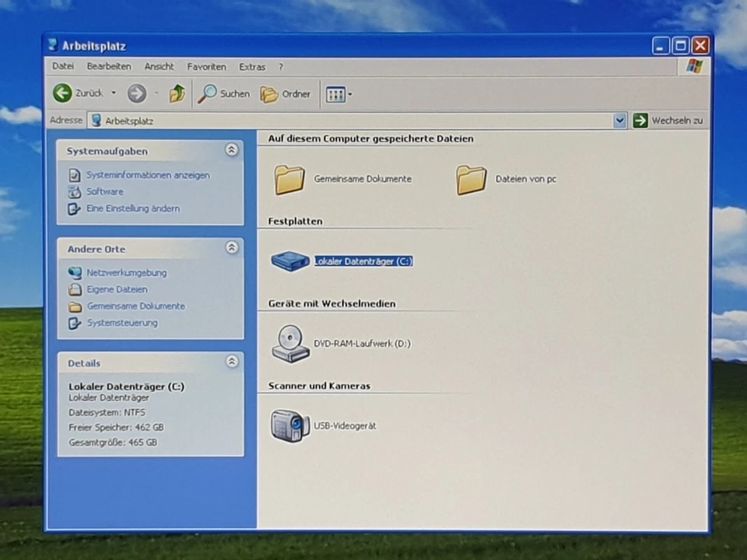747x560 pixels.
Task: Collapse the Systemaufgaben panel
Action: (x=231, y=150)
